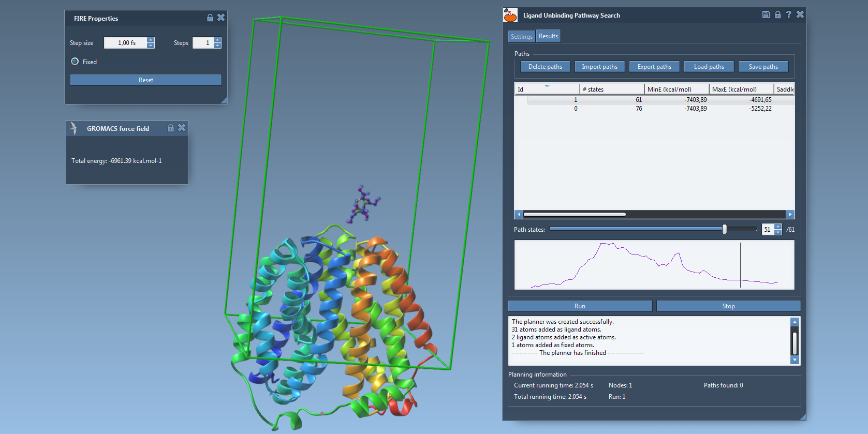This screenshot has width=868, height=434.
Task: Click the save icon in Ligand Unbinding header
Action: click(766, 14)
